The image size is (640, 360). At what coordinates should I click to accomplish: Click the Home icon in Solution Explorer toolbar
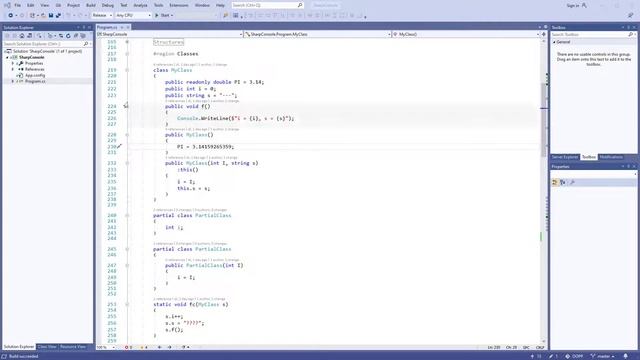[22, 36]
